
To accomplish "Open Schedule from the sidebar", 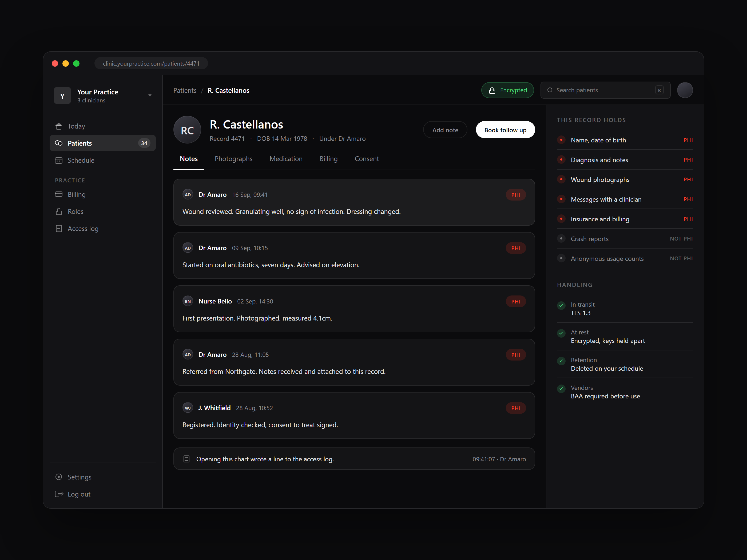I will point(103,160).
